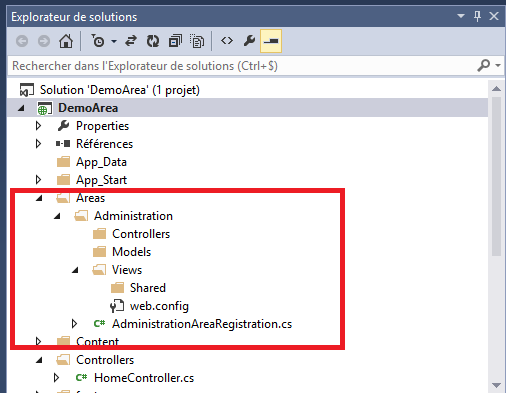Viewport: 506px width, 393px height.
Task: Click the Visual Studio solution icon
Action: (x=27, y=90)
